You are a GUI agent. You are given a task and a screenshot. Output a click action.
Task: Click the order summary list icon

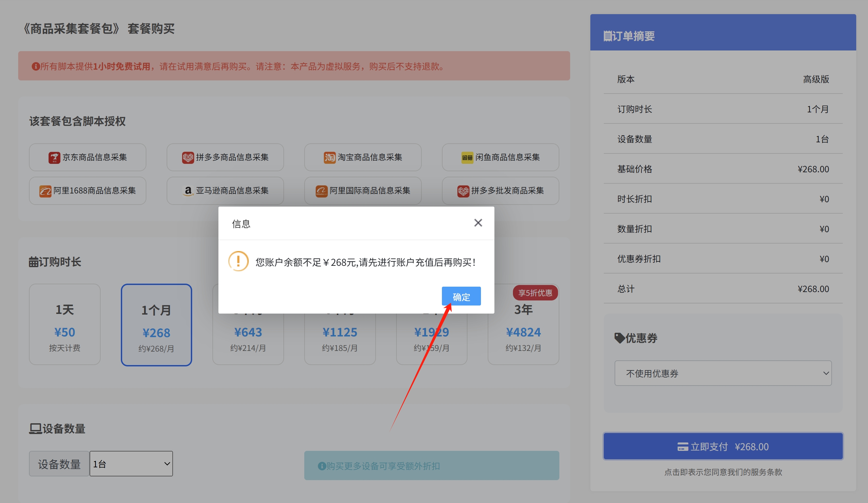coord(607,36)
